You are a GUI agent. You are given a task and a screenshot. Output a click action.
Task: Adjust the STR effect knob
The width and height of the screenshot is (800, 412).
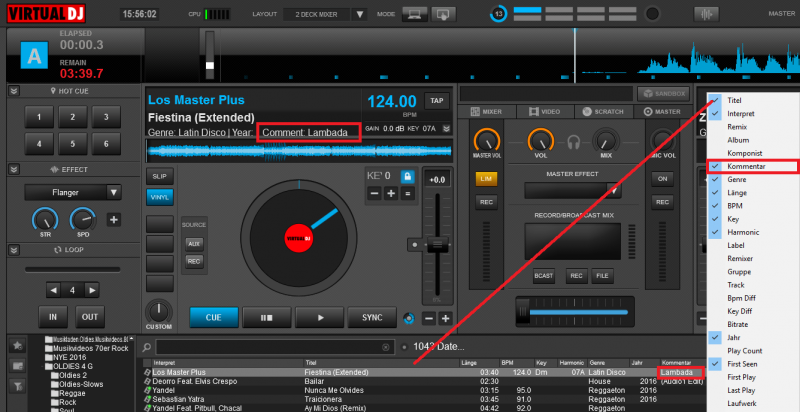(x=45, y=219)
